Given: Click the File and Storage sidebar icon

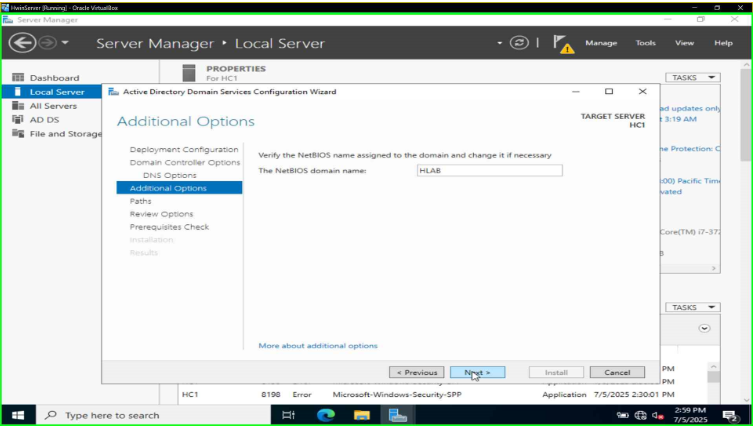Looking at the screenshot, I should pyautogui.click(x=18, y=133).
